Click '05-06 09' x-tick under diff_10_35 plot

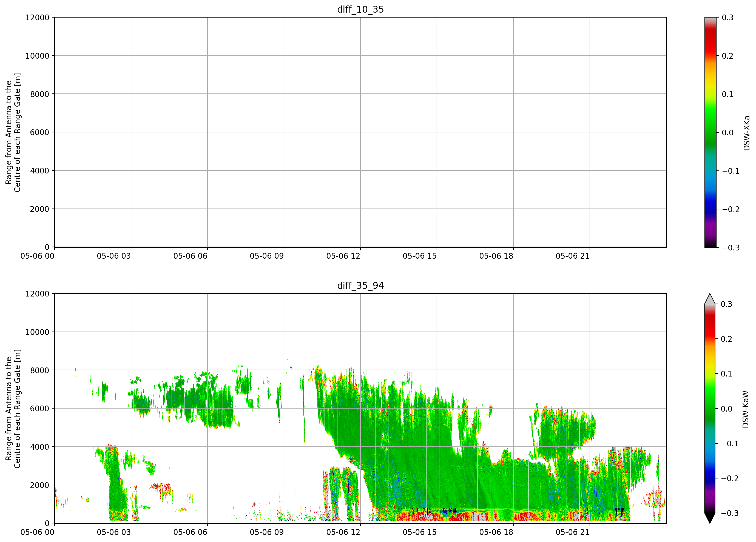[267, 256]
